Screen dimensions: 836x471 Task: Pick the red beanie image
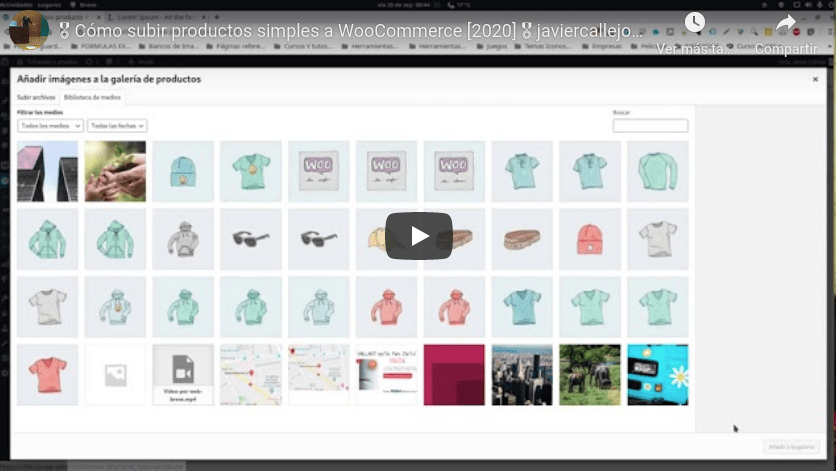pos(590,239)
